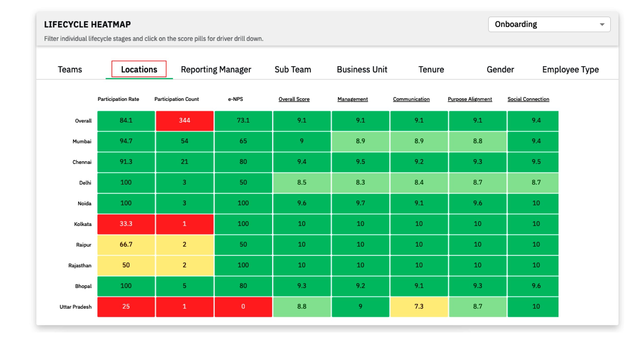Screen dimensions: 644x337
Task: Click Overall Participation Count pill 344
Action: tap(185, 120)
